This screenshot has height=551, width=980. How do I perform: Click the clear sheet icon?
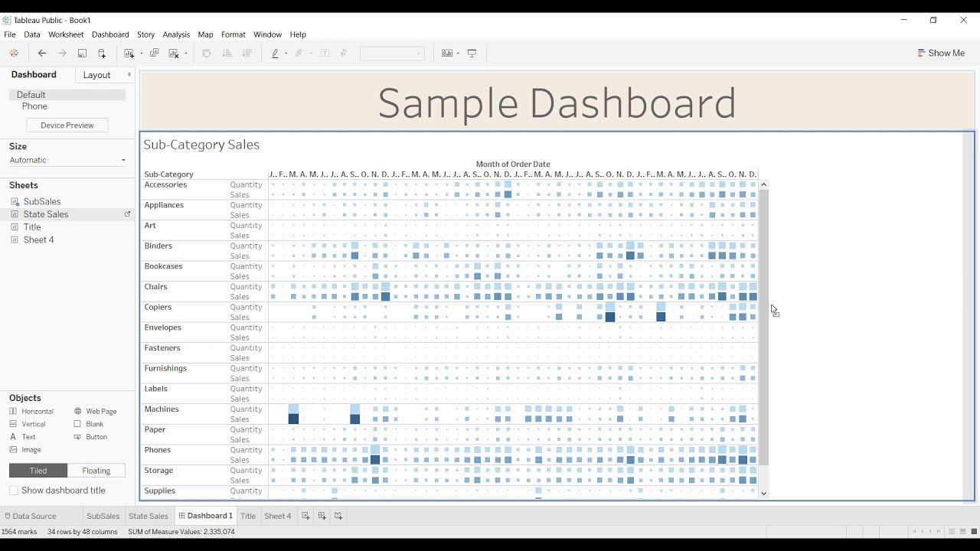point(174,53)
